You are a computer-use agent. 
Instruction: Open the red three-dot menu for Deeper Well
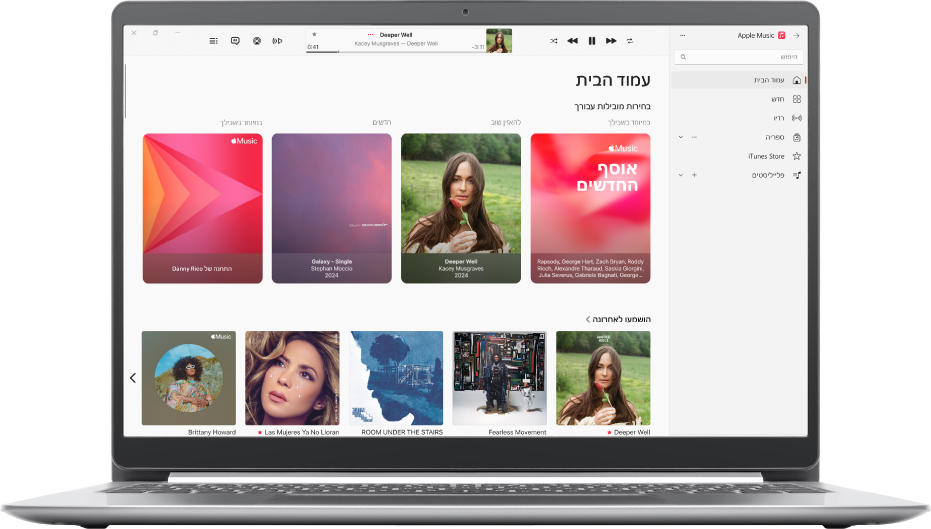tap(370, 34)
